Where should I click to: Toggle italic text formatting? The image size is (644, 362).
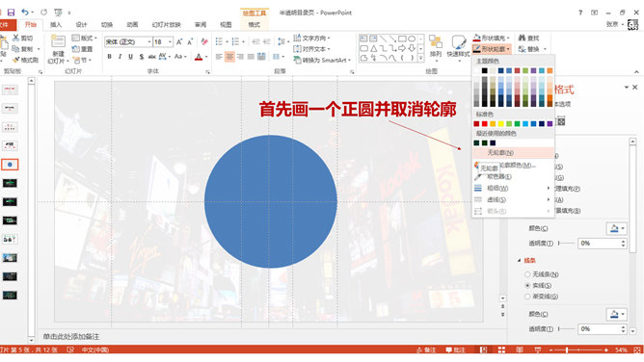pos(120,57)
